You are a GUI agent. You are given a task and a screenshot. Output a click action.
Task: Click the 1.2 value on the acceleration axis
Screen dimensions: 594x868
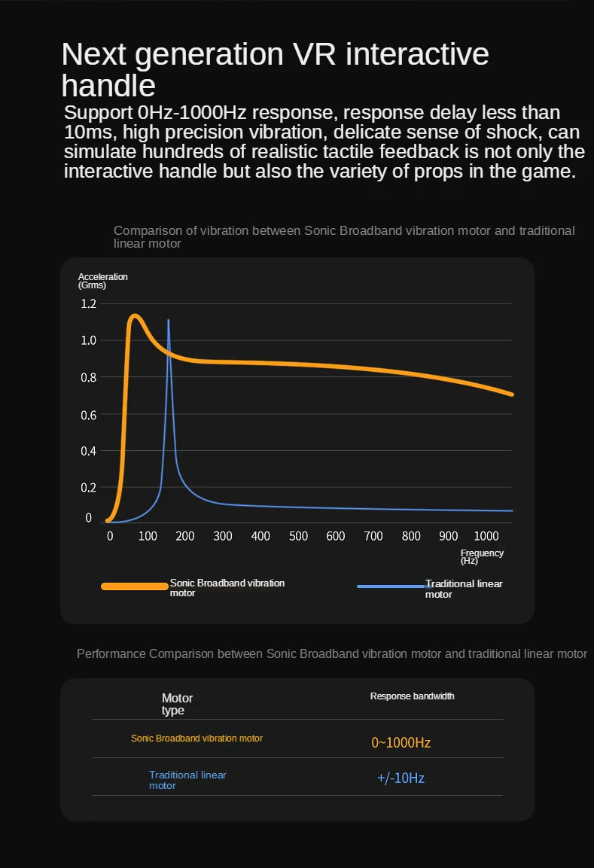click(x=89, y=303)
